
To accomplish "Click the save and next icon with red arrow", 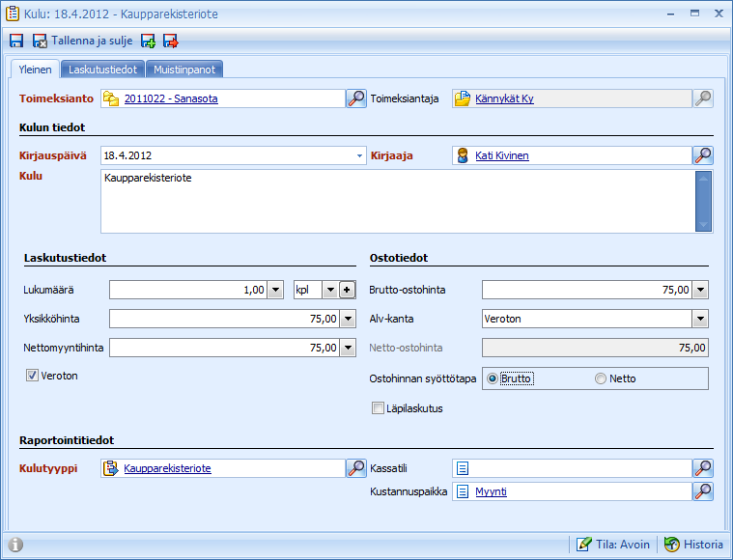I will [x=171, y=42].
